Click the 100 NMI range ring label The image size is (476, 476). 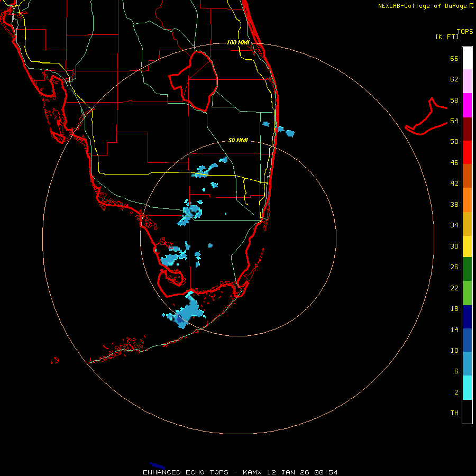point(238,42)
